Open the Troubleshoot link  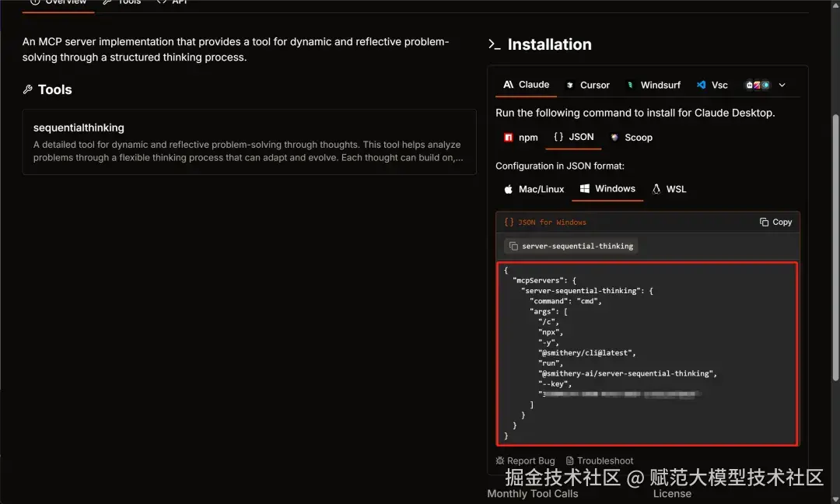(600, 460)
